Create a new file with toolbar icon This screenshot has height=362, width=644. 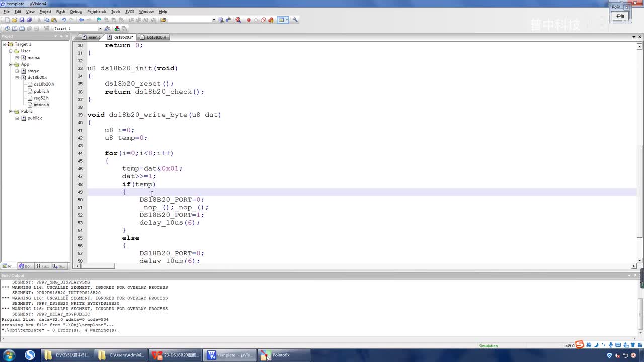pyautogui.click(x=7, y=20)
